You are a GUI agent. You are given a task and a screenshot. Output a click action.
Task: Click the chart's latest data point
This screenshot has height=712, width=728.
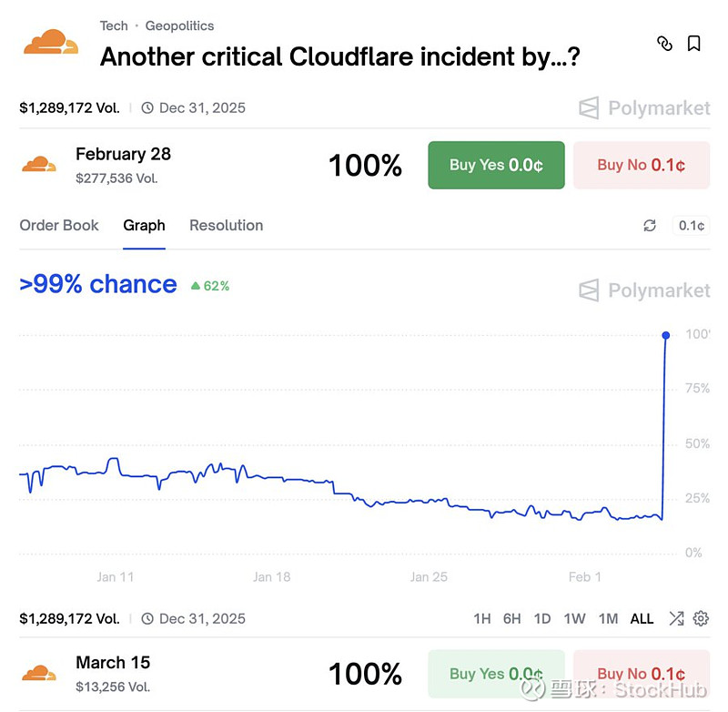(666, 336)
